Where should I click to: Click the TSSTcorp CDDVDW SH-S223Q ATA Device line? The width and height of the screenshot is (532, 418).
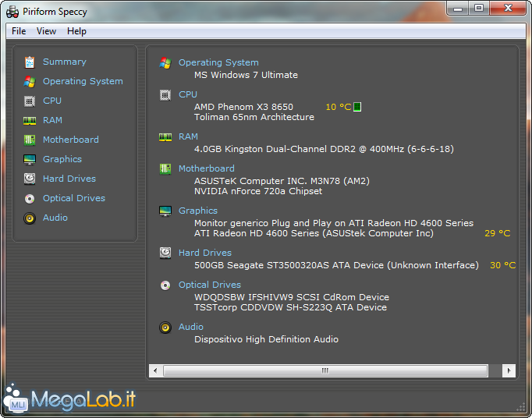pos(290,307)
